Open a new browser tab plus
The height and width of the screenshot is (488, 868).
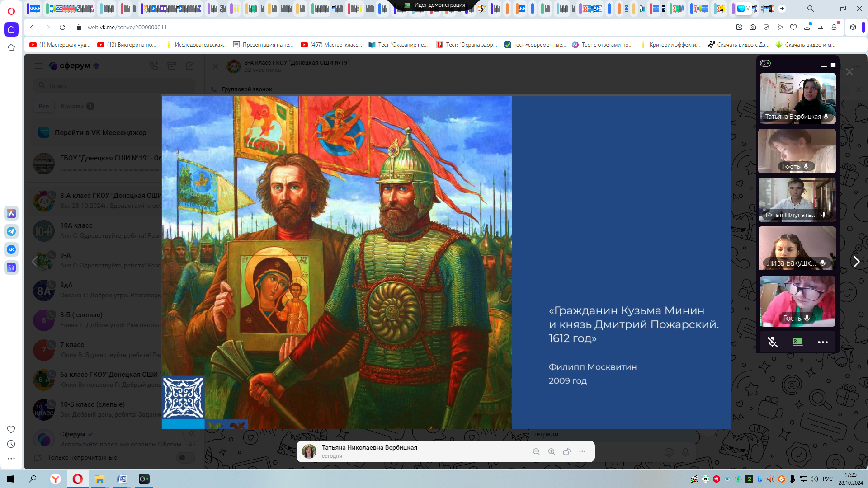tap(782, 9)
